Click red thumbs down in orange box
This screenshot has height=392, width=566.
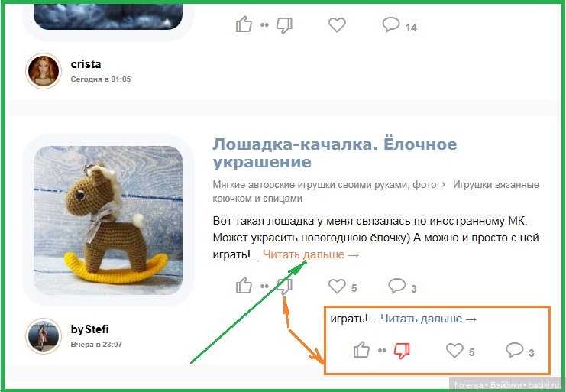pos(402,351)
